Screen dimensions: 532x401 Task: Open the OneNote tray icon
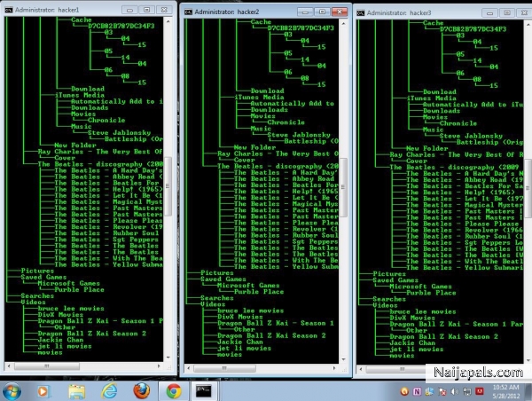coord(417,391)
